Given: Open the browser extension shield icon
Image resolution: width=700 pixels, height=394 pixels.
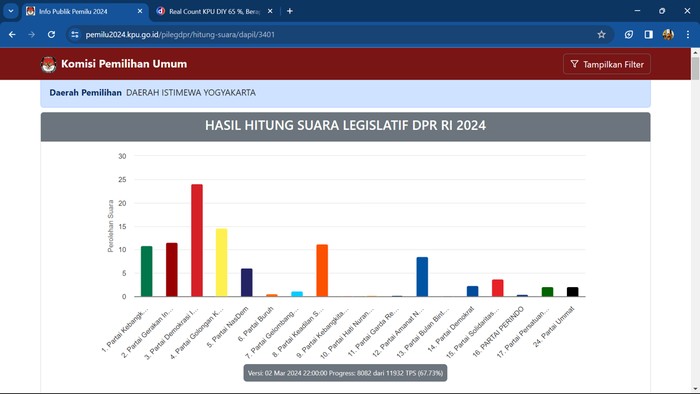Looking at the screenshot, I should pyautogui.click(x=629, y=34).
